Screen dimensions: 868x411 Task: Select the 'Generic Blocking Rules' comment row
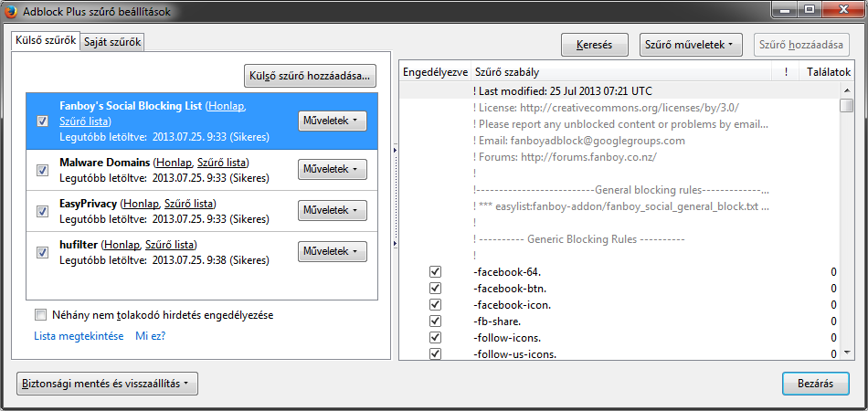coord(619,239)
